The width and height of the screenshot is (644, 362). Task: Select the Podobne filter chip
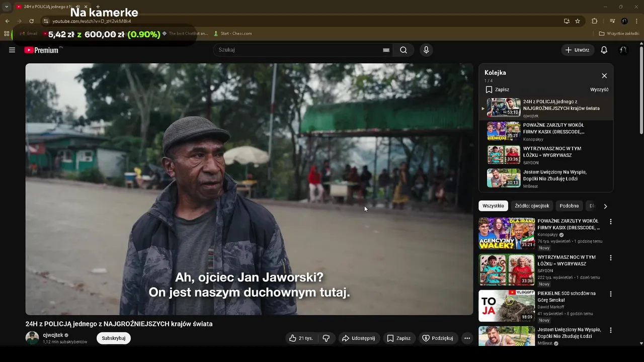[569, 206]
